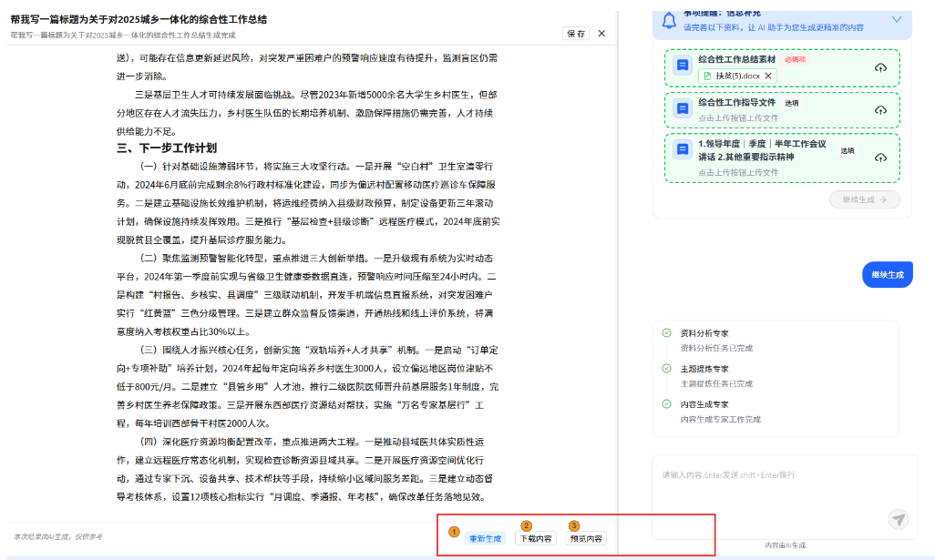Click document icon beside 综合性工作指导文件
Screen dimensions: 935x560
(x=681, y=109)
